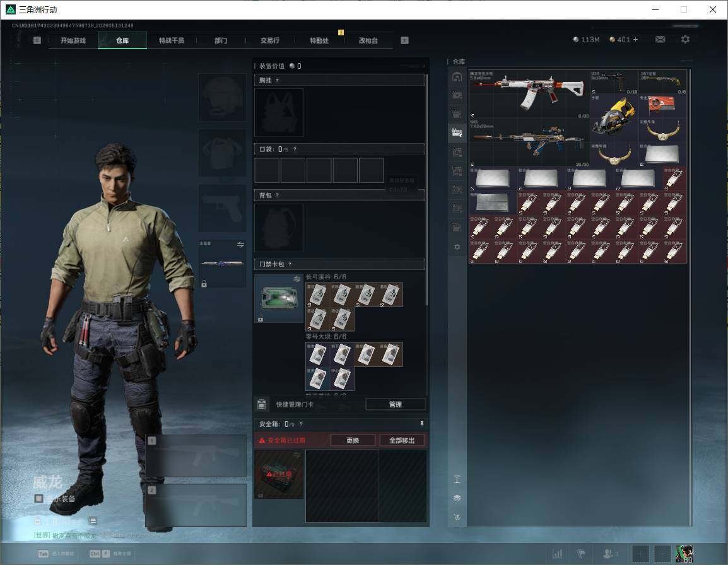Click the empty pistol slot
Viewport: 728px width, 565px height.
point(223,208)
